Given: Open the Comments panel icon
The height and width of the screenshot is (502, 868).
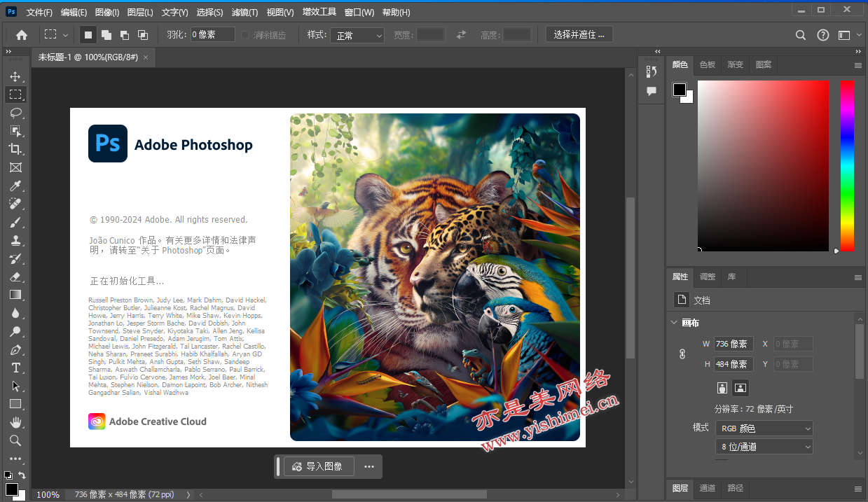Looking at the screenshot, I should (652, 91).
